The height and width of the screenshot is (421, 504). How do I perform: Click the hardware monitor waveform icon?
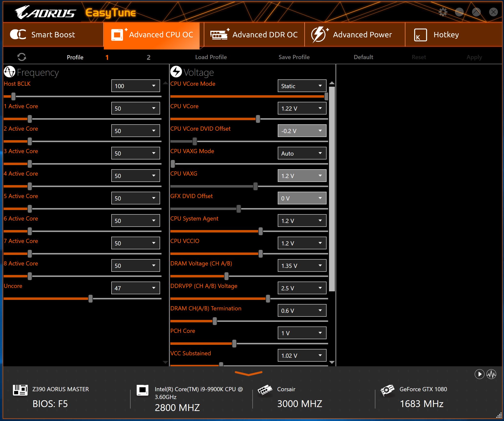491,374
